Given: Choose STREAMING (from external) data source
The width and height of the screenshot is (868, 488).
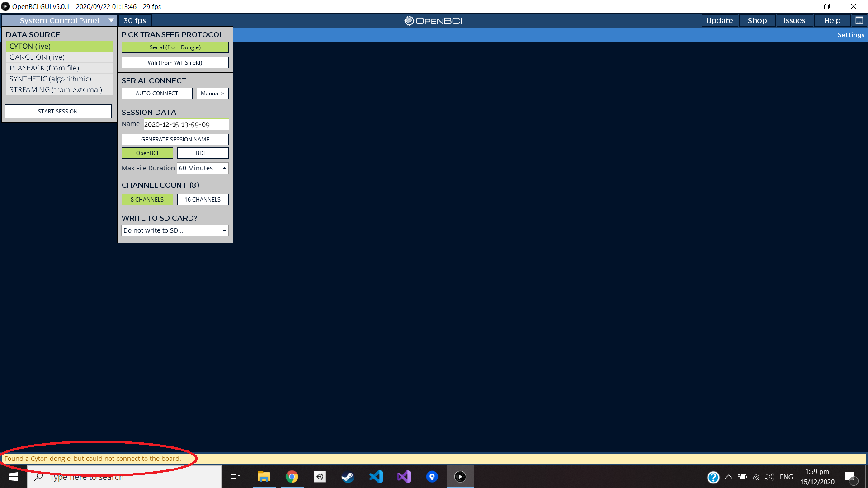Looking at the screenshot, I should [x=59, y=90].
